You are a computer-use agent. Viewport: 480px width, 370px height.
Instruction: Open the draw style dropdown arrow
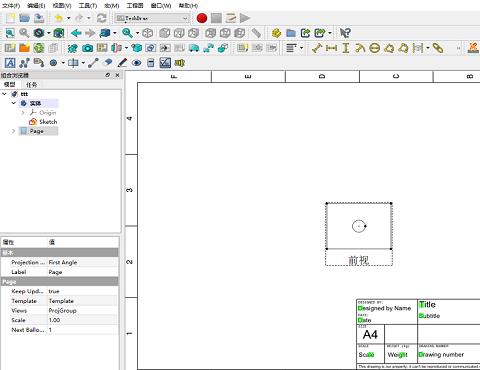pos(49,33)
